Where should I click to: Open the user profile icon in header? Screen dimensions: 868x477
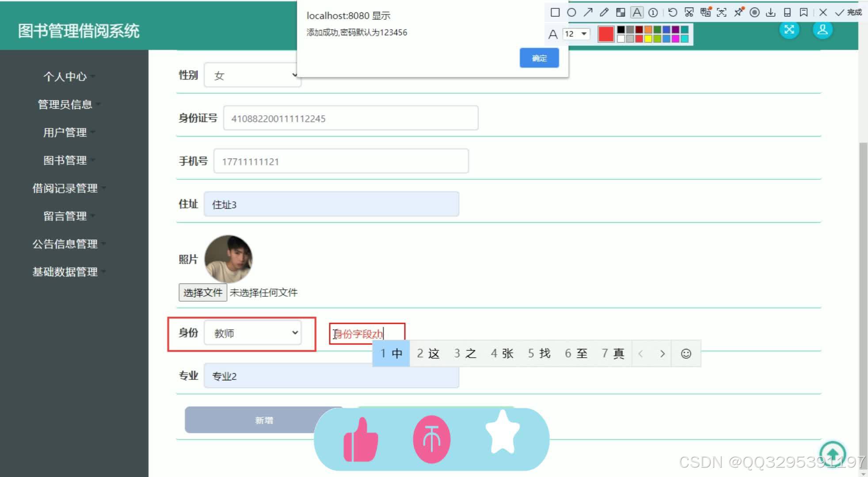pyautogui.click(x=822, y=30)
